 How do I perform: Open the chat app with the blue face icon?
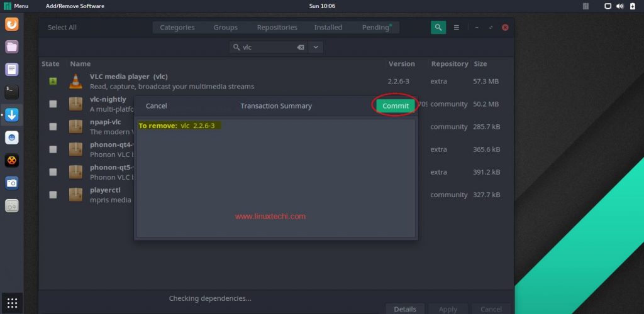point(11,138)
